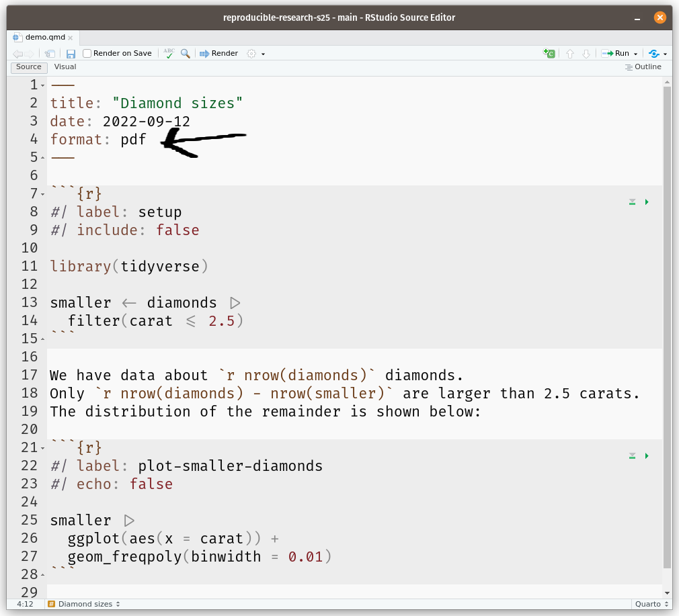Switch the editor to Visual mode
Viewport: 679px width, 616px height.
tap(65, 67)
